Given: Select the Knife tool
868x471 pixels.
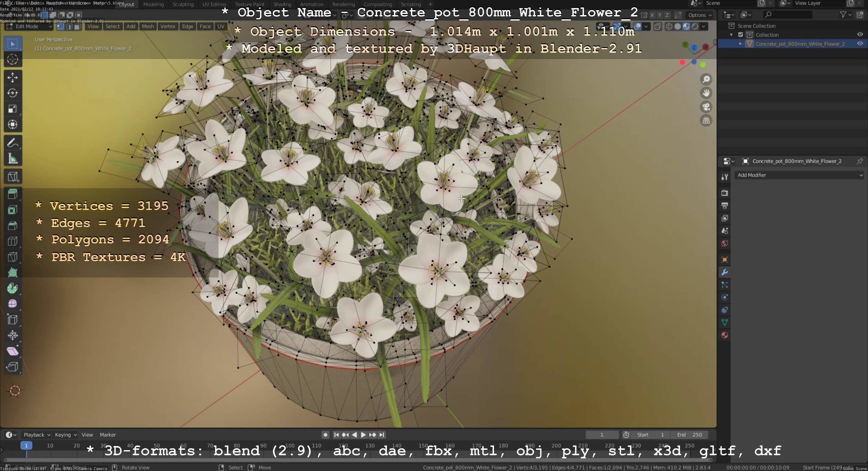Looking at the screenshot, I should (13, 257).
